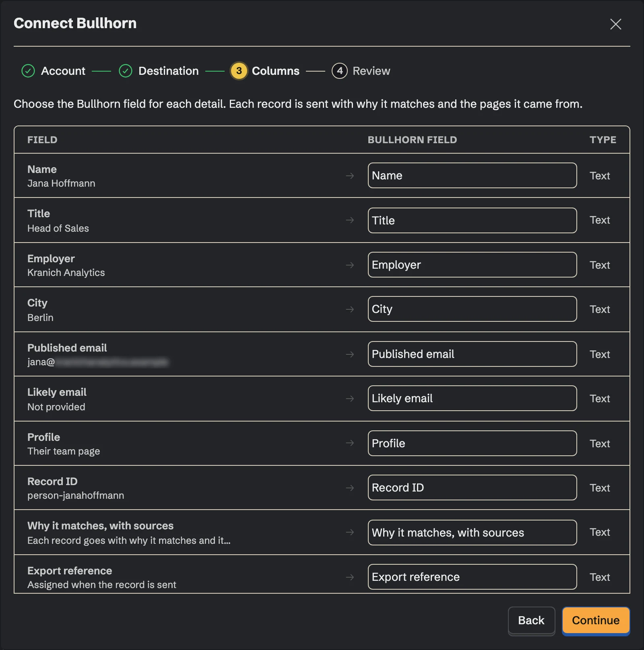Edit the Export reference Bullhorn field input
The image size is (644, 650).
(472, 577)
